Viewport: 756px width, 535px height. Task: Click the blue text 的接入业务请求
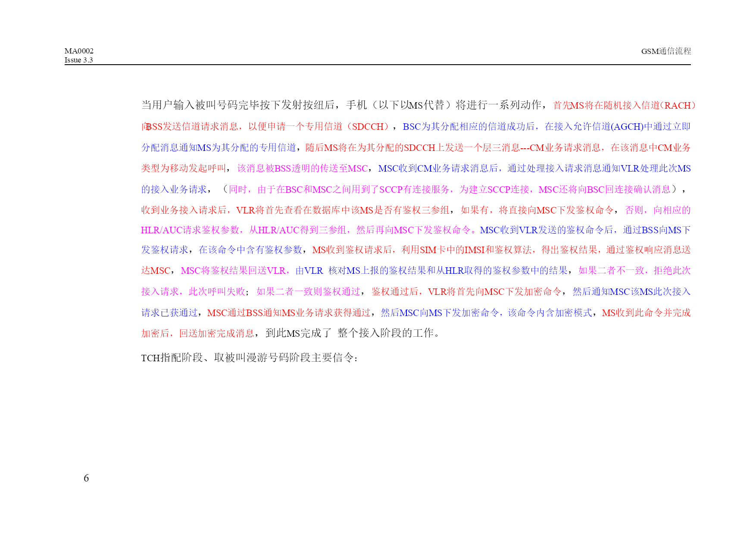pyautogui.click(x=174, y=189)
